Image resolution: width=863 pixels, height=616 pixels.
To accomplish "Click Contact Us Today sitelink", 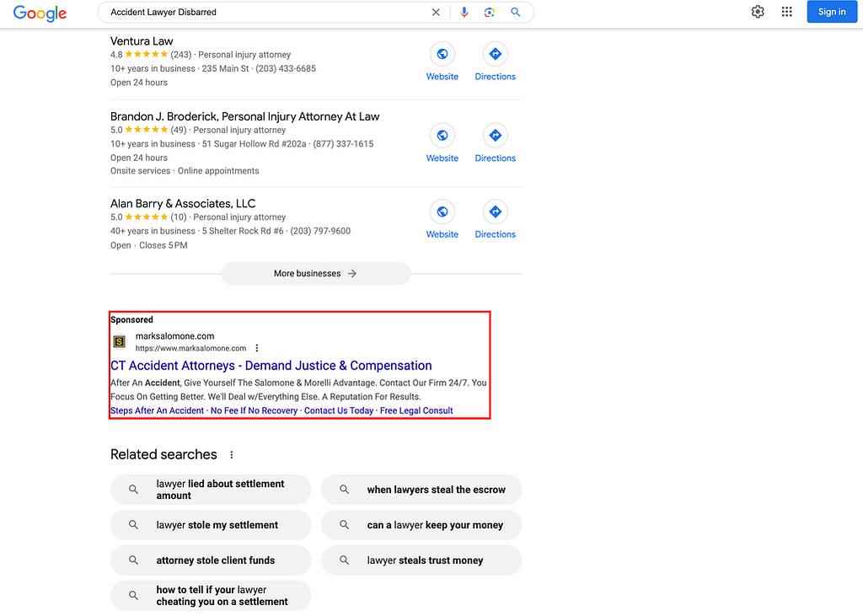I will pos(339,410).
